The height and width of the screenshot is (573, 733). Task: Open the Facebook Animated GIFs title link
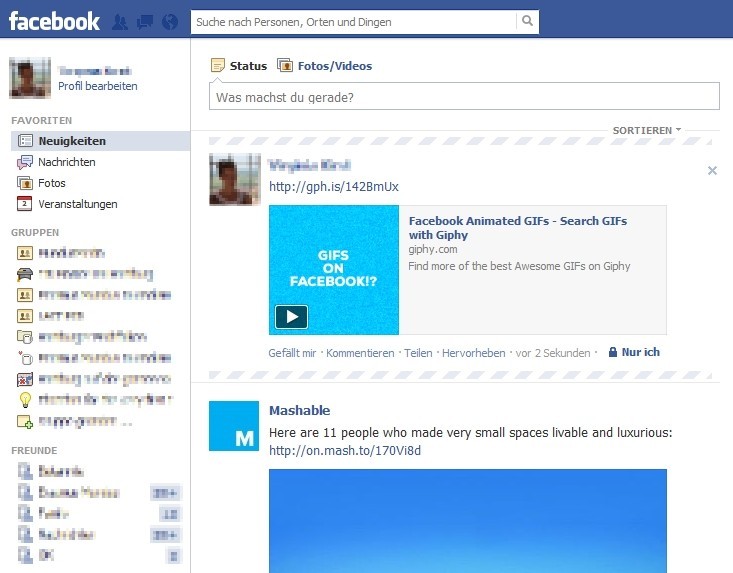[x=517, y=228]
